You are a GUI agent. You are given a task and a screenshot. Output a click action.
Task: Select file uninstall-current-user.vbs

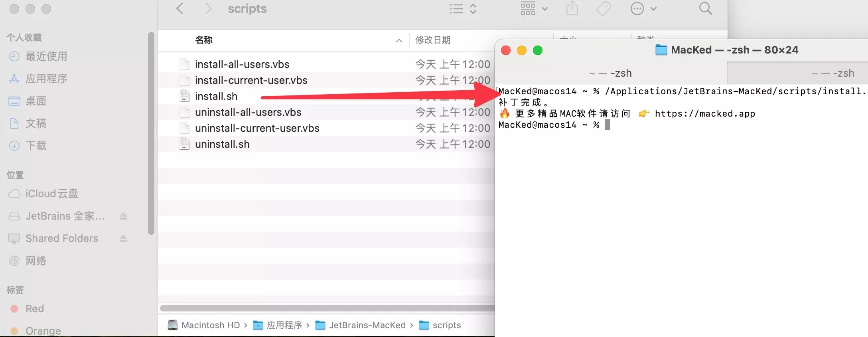tap(257, 128)
